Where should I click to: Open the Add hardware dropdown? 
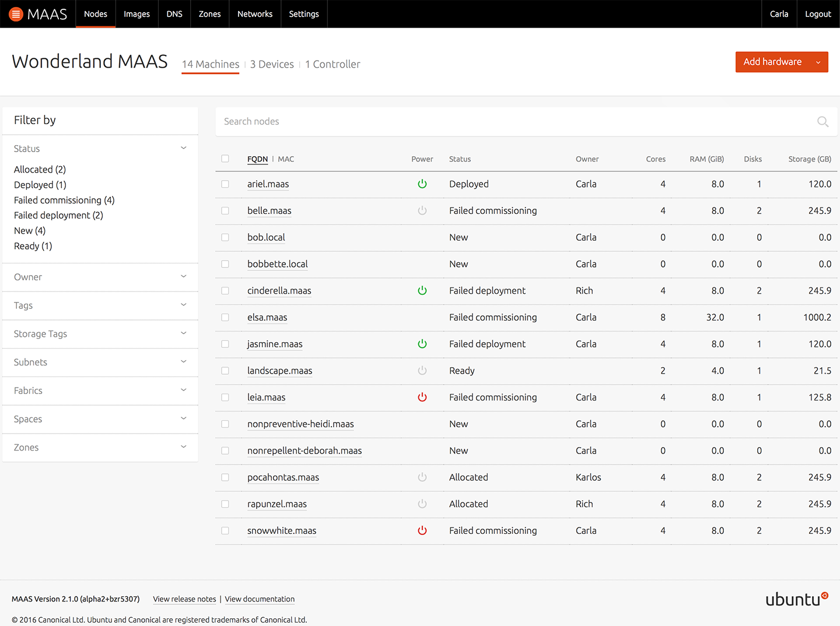pos(782,62)
